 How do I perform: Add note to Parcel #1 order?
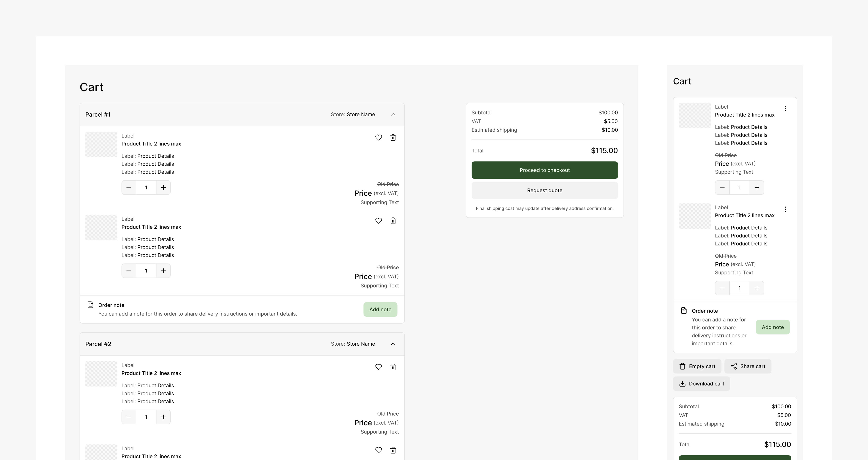click(380, 310)
